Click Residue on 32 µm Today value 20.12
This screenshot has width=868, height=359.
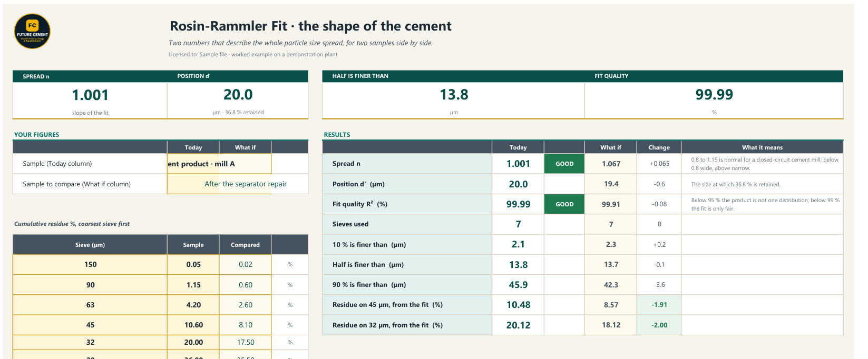(518, 325)
